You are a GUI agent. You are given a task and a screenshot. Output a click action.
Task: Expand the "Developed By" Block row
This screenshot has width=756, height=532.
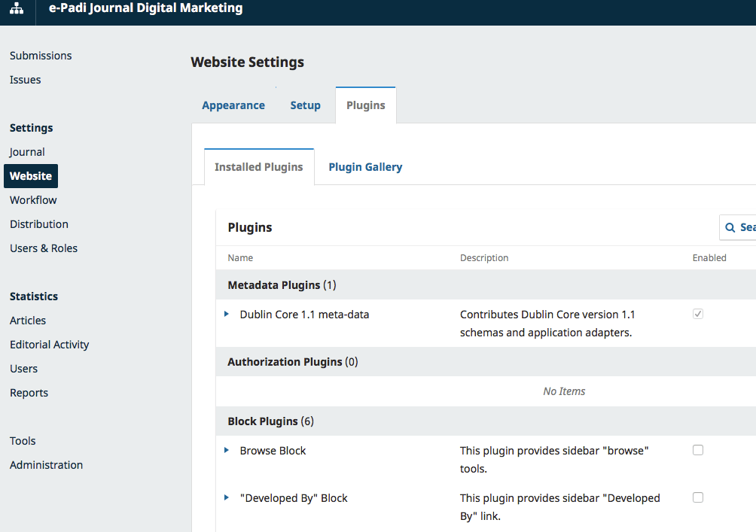227,497
